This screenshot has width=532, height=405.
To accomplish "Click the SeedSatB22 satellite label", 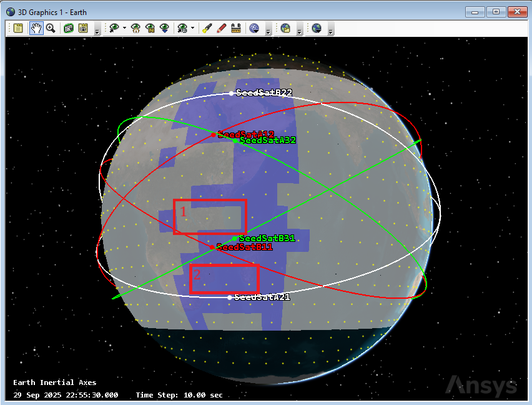I will point(264,92).
